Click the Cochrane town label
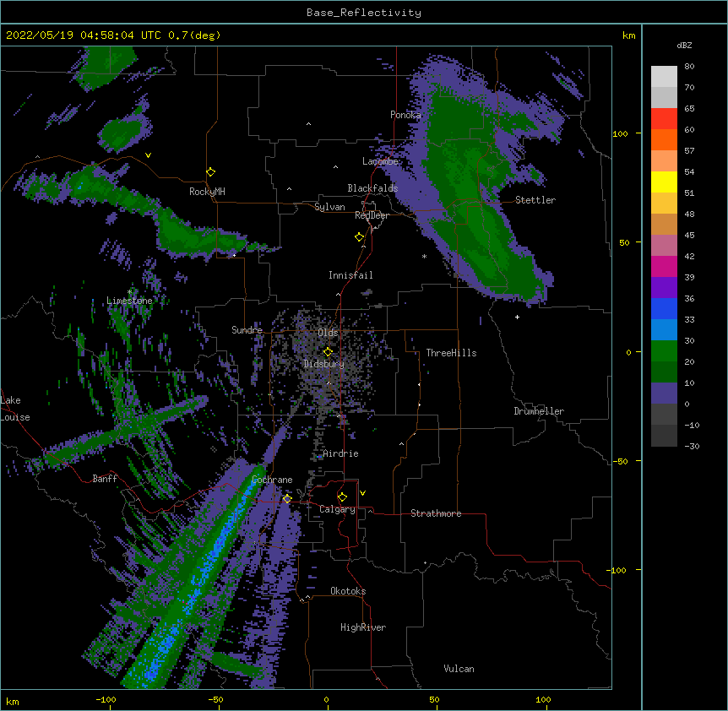Screen dimensions: 728x711 tap(272, 480)
